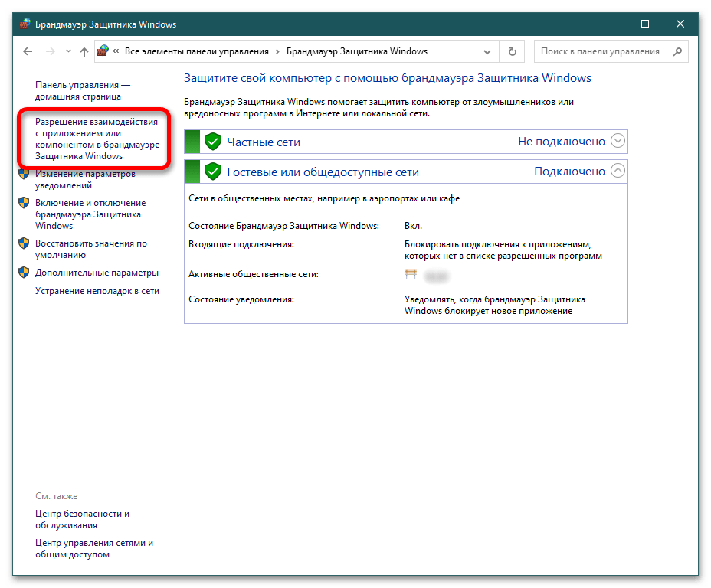Screen dimensions: 711x588
Task: Click the up-level arrow icon
Action: [x=84, y=52]
